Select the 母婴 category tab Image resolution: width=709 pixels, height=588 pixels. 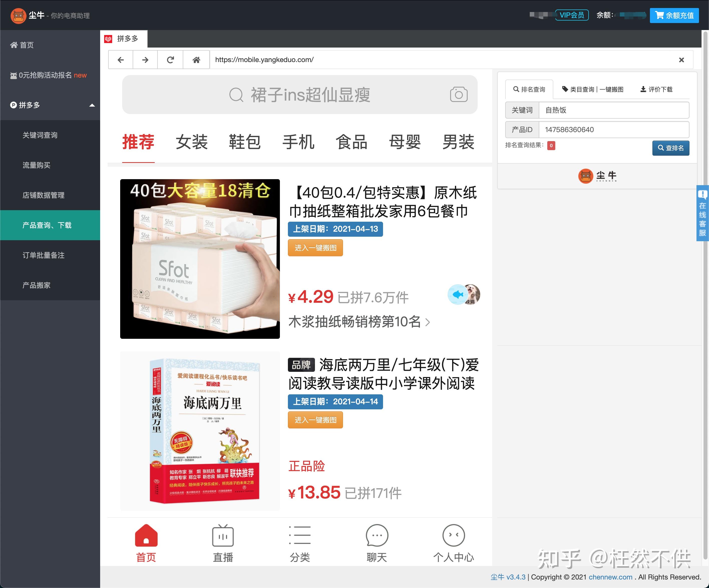pyautogui.click(x=405, y=142)
